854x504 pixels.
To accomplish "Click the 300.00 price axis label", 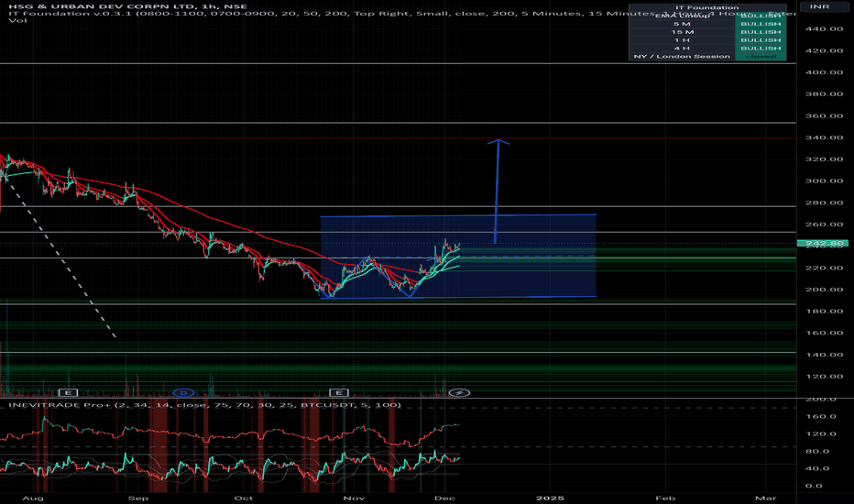I will pyautogui.click(x=824, y=181).
